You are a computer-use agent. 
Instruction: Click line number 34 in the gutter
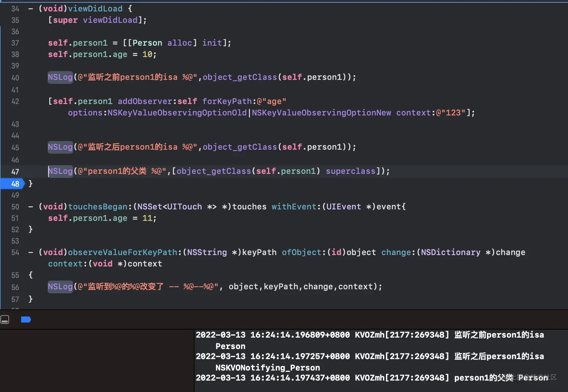point(15,9)
